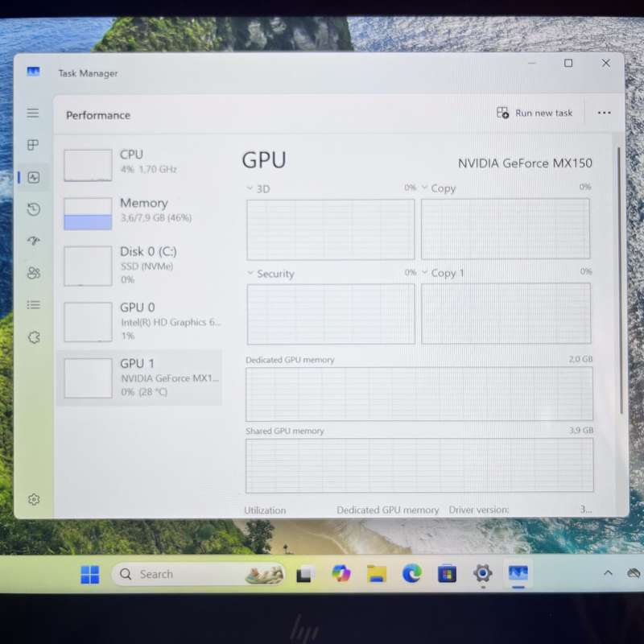Open Services page puzzle icon
Viewport: 644px width, 644px height.
(x=34, y=337)
